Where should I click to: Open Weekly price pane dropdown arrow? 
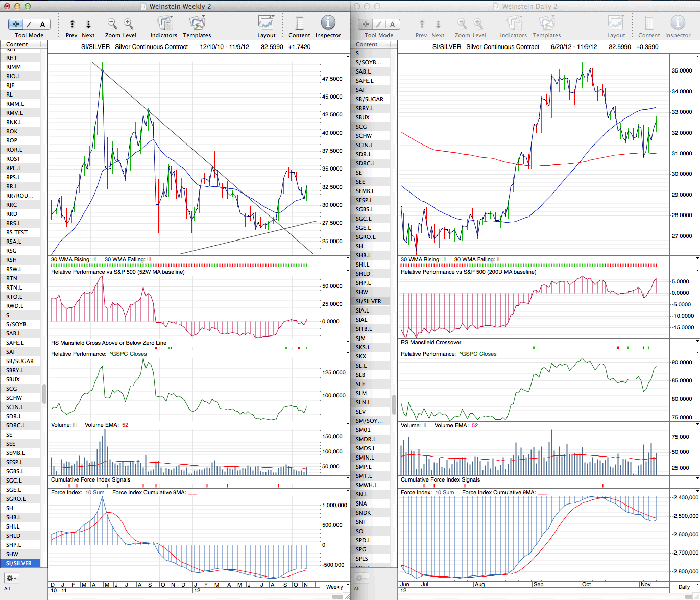pyautogui.click(x=348, y=56)
